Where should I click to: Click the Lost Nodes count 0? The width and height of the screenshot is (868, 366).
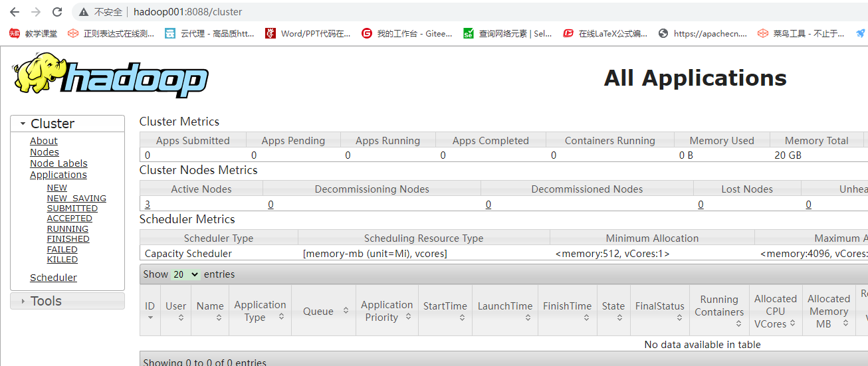click(x=701, y=205)
